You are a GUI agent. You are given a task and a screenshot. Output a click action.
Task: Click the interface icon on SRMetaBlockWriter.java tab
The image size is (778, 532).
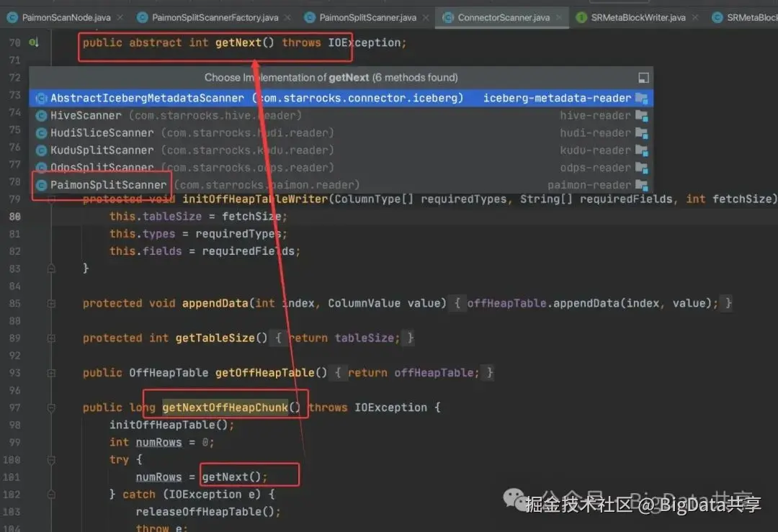(581, 17)
